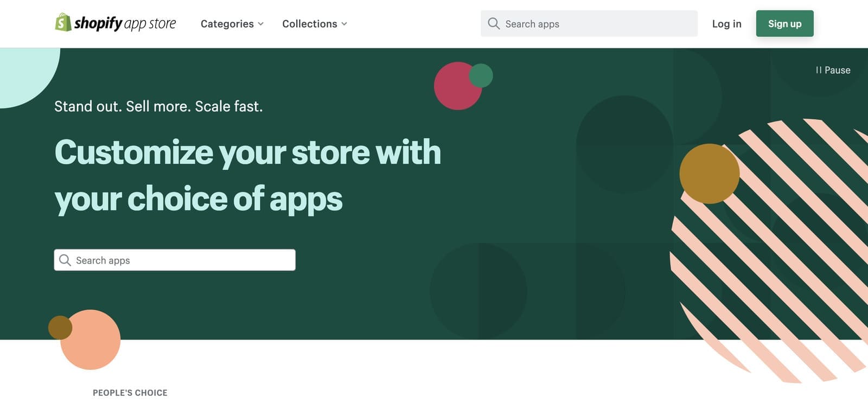Click the Shopify bag logo icon

click(x=63, y=23)
